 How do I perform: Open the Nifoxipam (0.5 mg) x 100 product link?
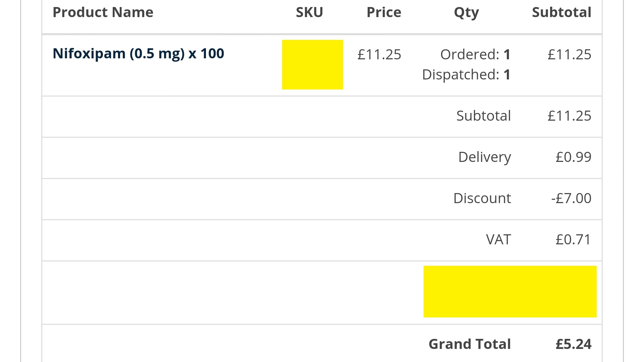[138, 54]
